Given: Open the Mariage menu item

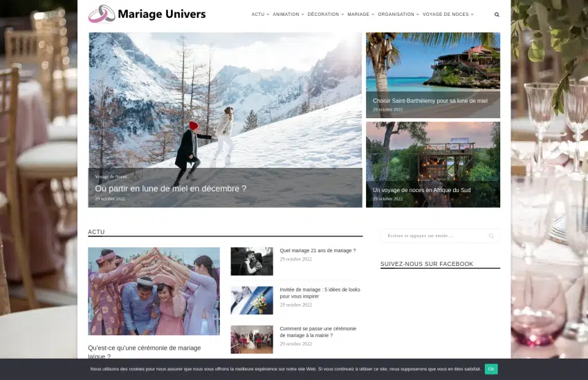Looking at the screenshot, I should click(360, 15).
